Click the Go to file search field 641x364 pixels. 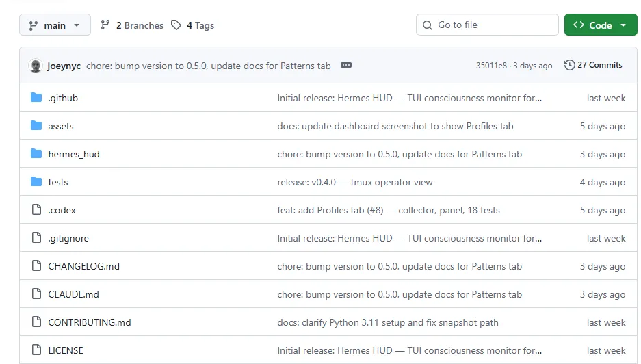pyautogui.click(x=487, y=25)
